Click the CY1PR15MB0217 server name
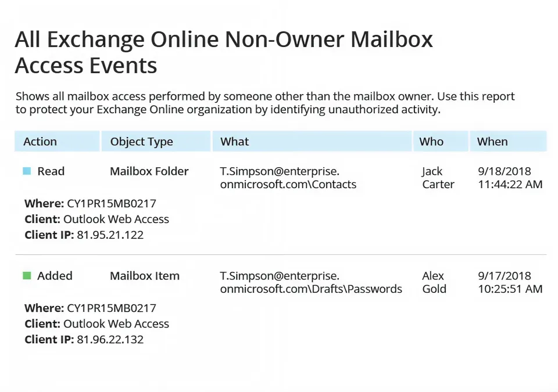 (x=110, y=203)
